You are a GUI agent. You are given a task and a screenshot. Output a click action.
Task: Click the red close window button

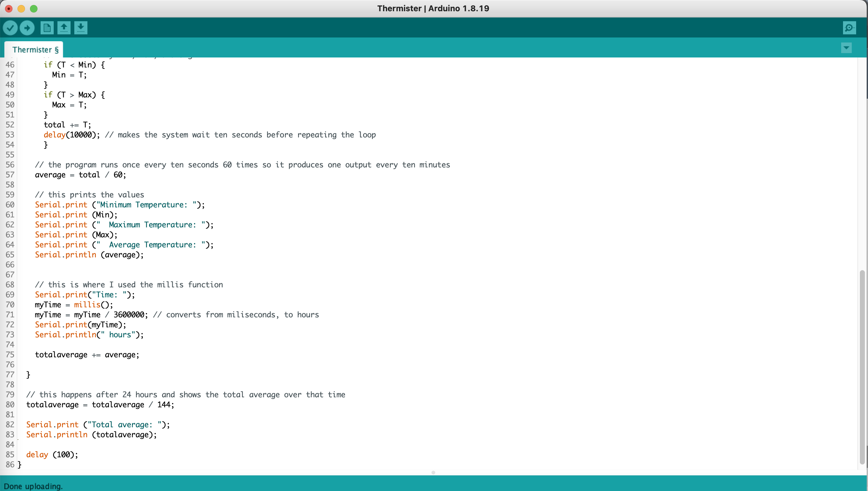pos(9,8)
